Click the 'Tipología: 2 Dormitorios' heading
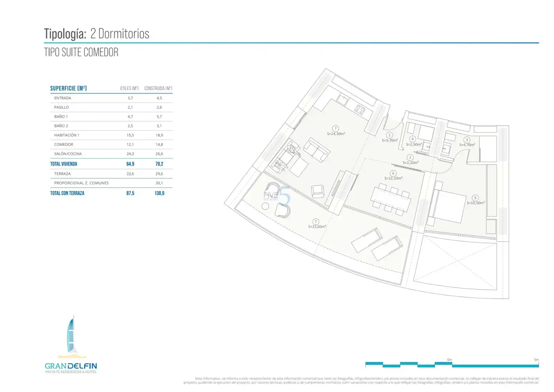 97,34
